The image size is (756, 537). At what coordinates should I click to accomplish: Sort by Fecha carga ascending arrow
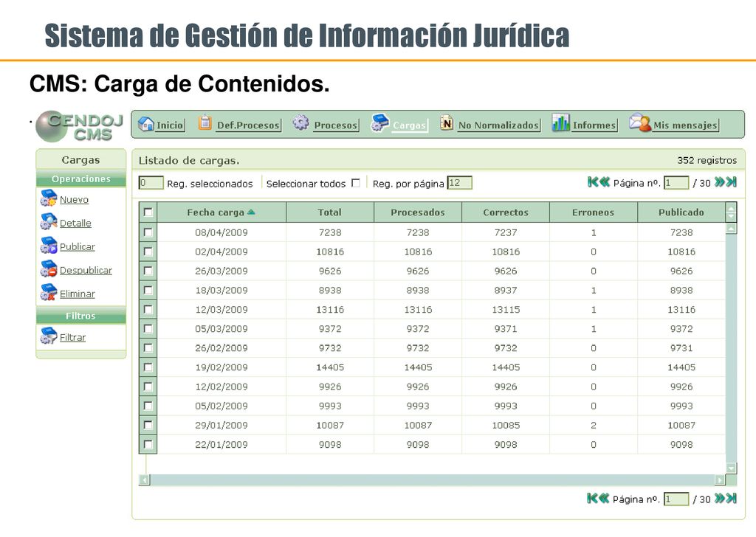(251, 212)
